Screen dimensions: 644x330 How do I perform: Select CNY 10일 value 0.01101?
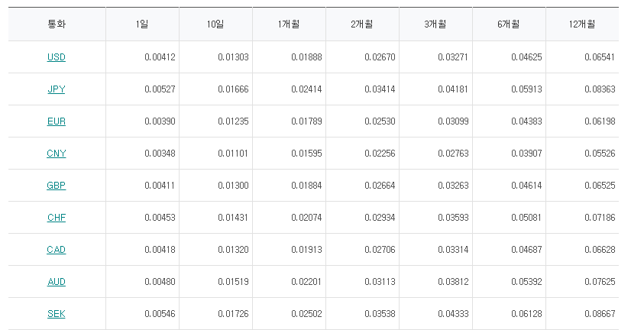tap(233, 153)
